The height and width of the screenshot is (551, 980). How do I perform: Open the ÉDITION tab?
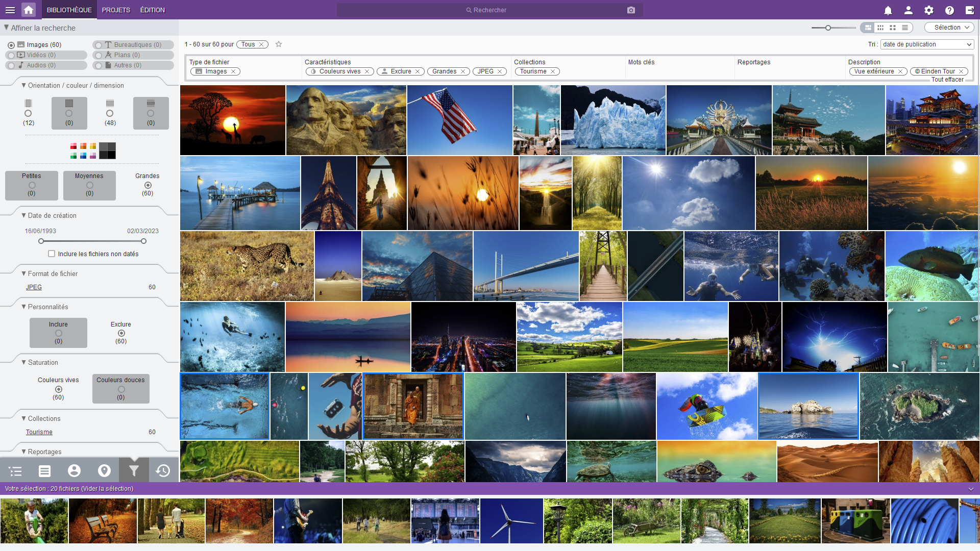click(x=152, y=10)
